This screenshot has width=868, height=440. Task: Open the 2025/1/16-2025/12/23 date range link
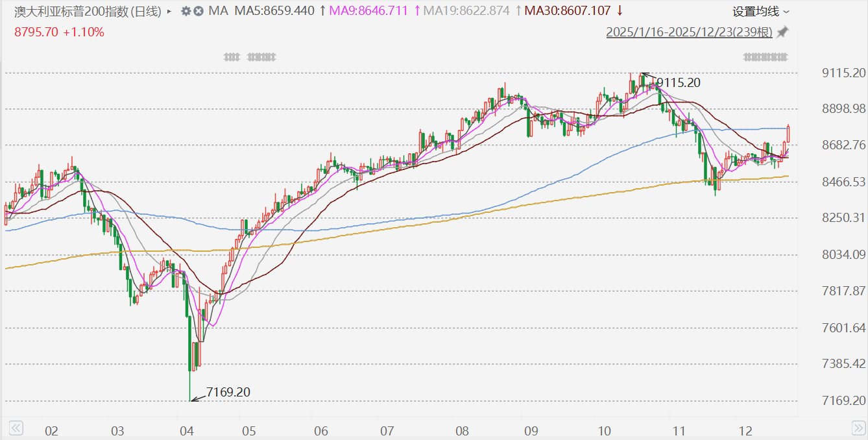click(689, 32)
